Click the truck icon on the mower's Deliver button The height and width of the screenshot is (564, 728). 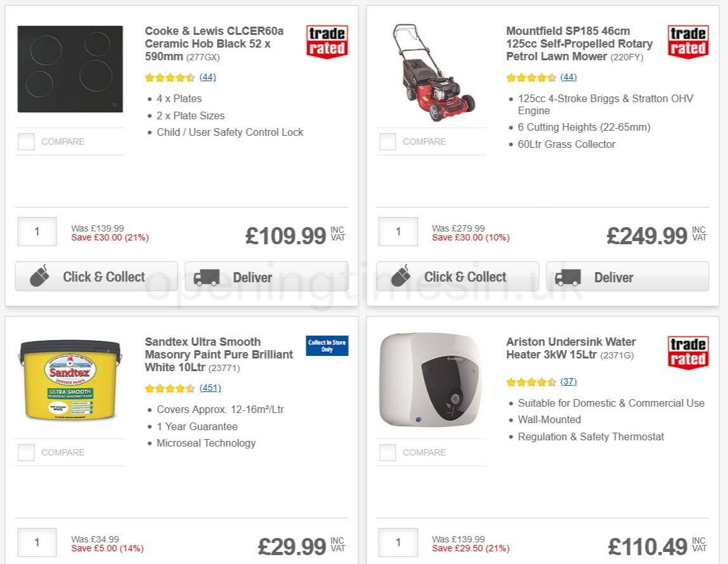[x=569, y=276]
